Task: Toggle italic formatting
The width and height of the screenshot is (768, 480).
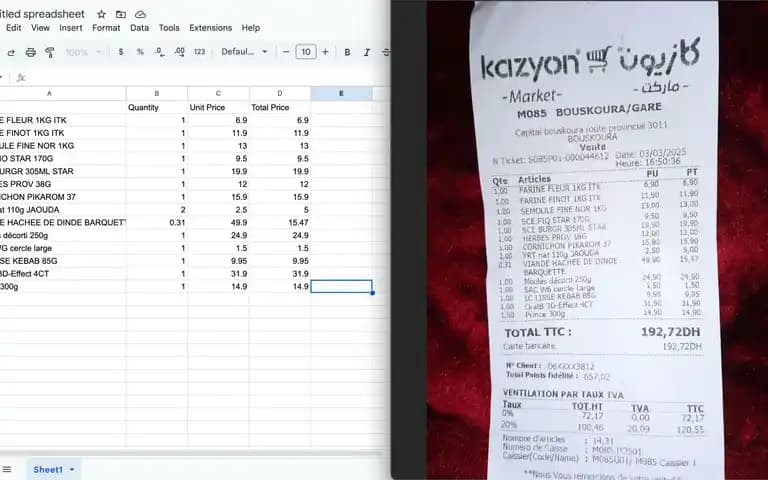Action: pyautogui.click(x=367, y=52)
